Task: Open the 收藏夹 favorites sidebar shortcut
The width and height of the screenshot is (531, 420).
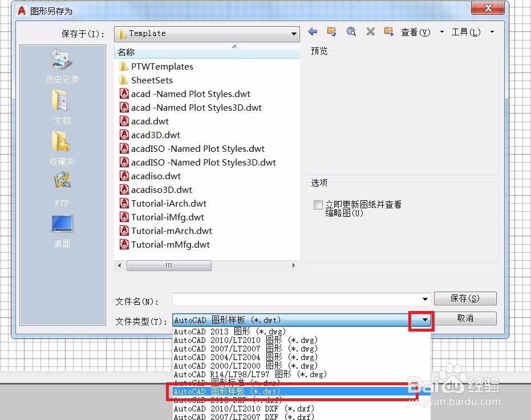Action: (x=62, y=148)
